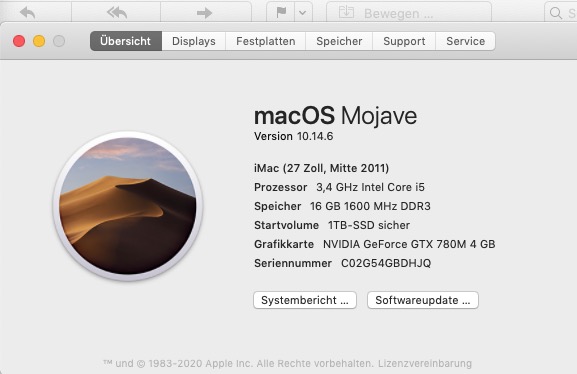The height and width of the screenshot is (374, 577).
Task: Click Version 10.14.6 to reveal build number
Action: (294, 136)
